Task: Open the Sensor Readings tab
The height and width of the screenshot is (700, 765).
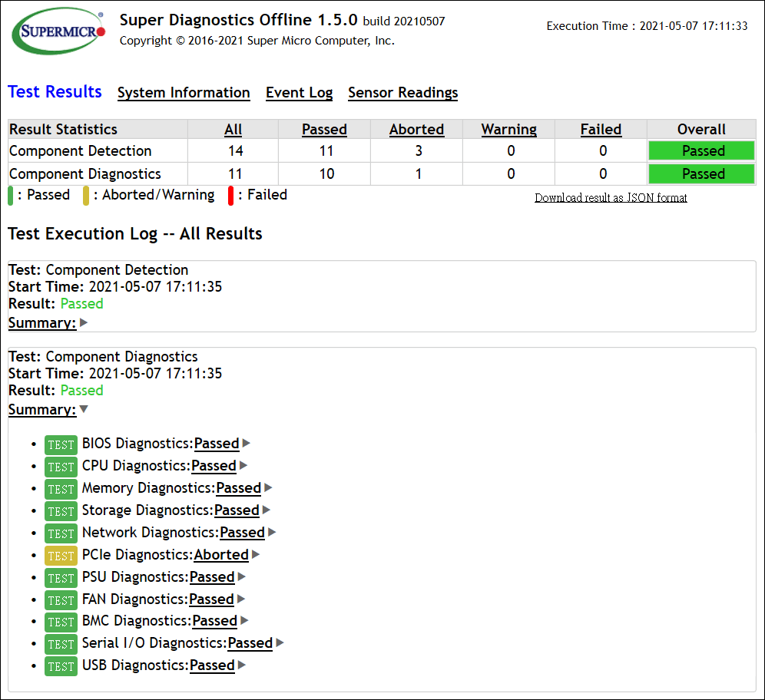Action: click(402, 93)
